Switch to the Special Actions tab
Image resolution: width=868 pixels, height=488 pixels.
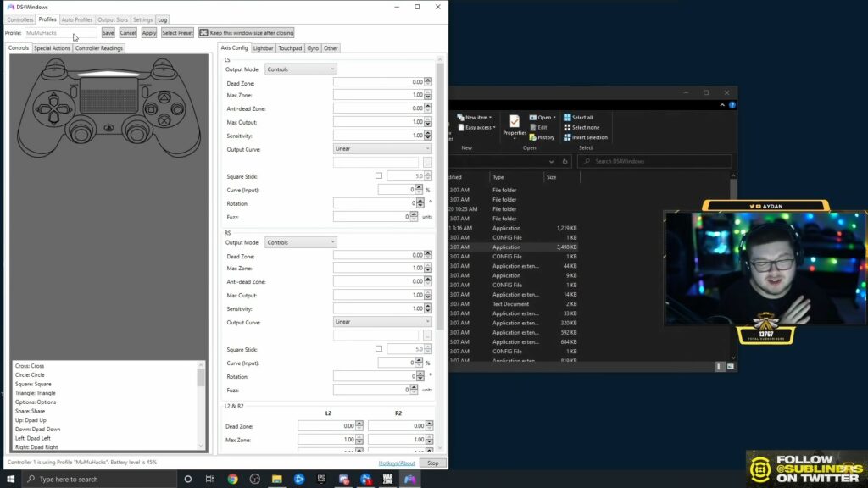pos(52,48)
